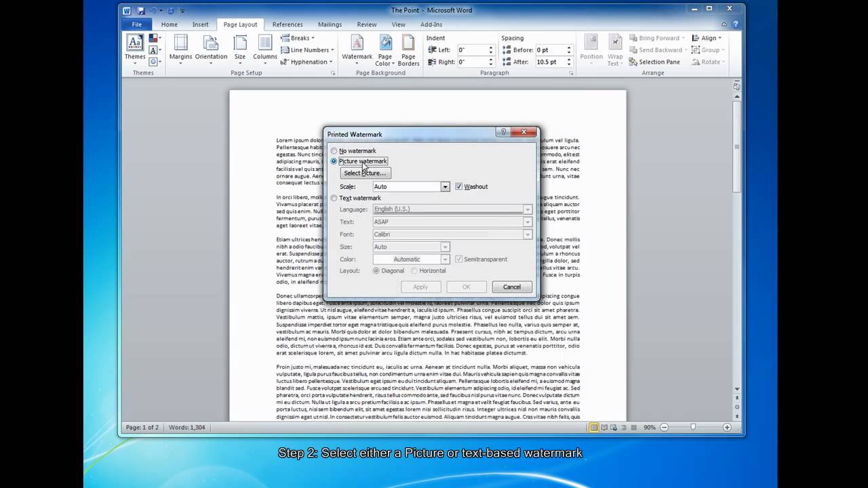Click the Selection Pane button
This screenshot has height=488, width=868.
tap(654, 62)
